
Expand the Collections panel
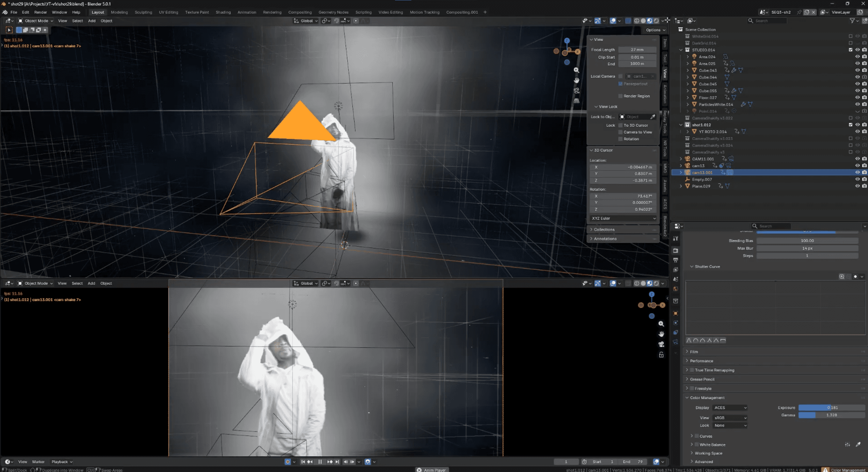pyautogui.click(x=604, y=230)
